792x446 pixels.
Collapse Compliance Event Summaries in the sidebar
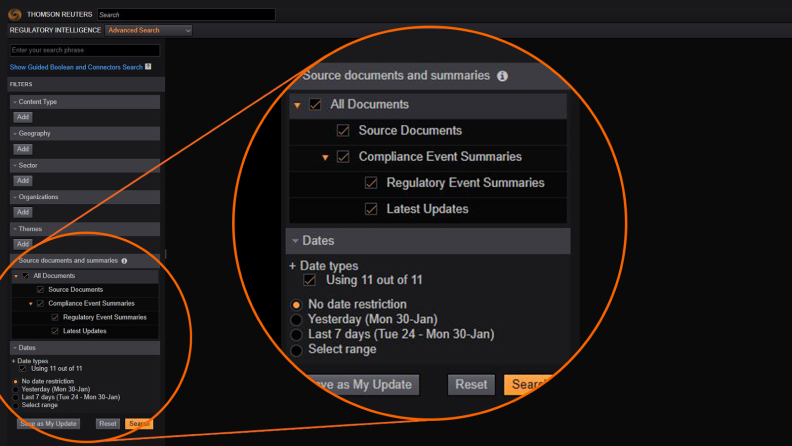click(31, 304)
